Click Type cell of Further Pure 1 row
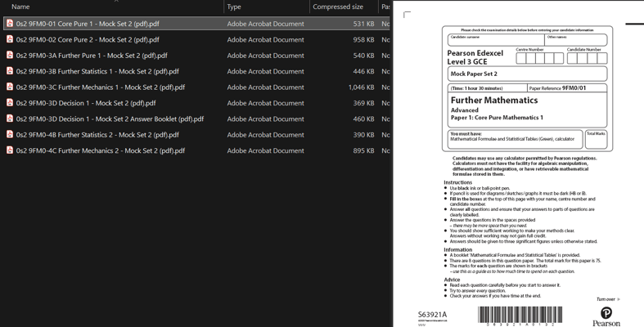Screen dimensions: 644x327 pos(265,56)
